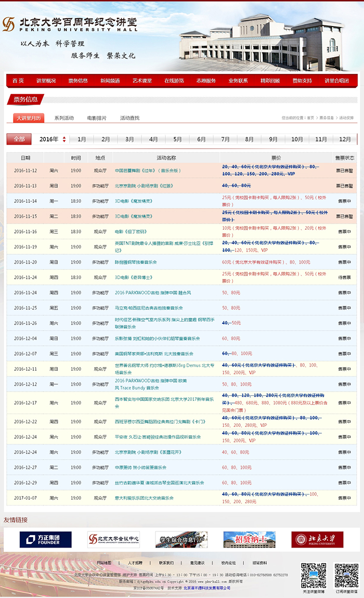
Task: Open 3D电影《魔发精灵》 on 2016-11-14
Action: 134,201
